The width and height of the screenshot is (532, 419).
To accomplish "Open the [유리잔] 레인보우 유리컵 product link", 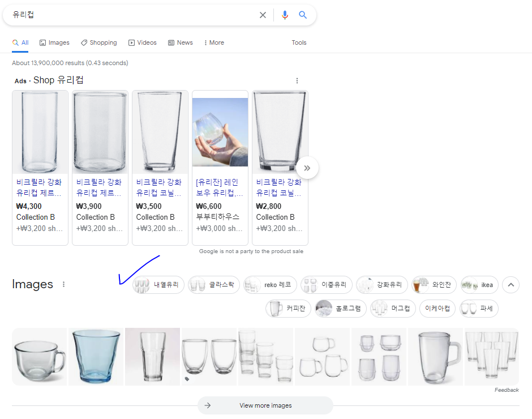I will 219,187.
